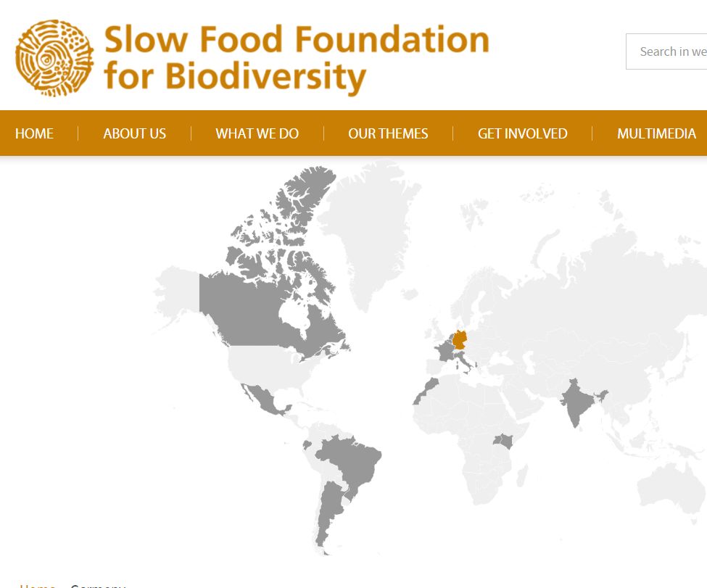707x588 pixels.
Task: Click the Slow Food Foundation for Biodiversity title
Action: coord(296,58)
